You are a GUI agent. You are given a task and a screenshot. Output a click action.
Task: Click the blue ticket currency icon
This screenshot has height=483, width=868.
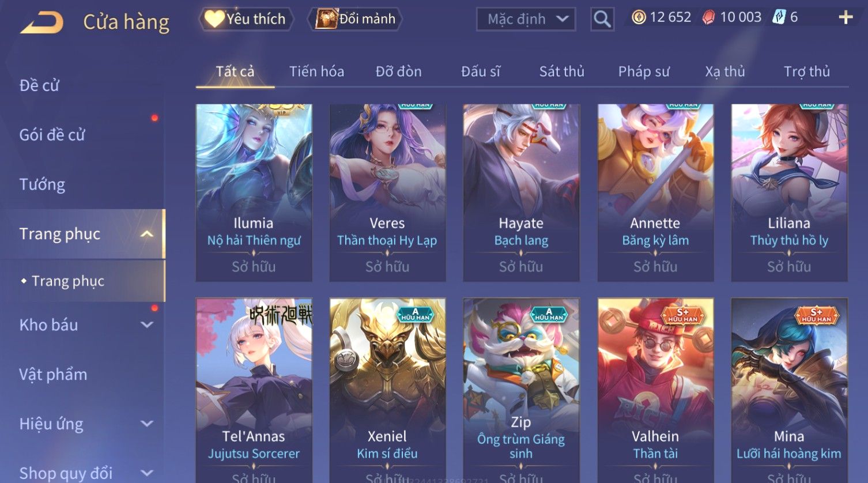pos(779,17)
